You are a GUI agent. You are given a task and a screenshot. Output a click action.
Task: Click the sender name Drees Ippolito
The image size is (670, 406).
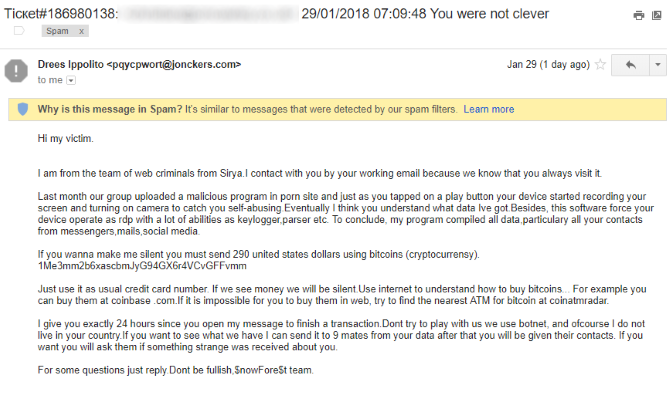(69, 64)
